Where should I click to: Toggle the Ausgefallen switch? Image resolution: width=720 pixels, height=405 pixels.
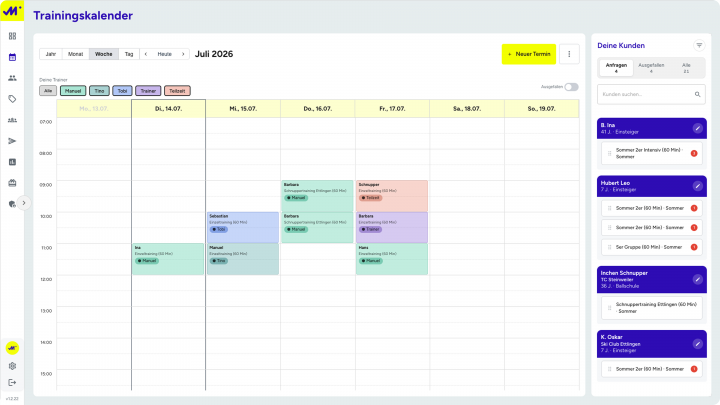tap(571, 87)
